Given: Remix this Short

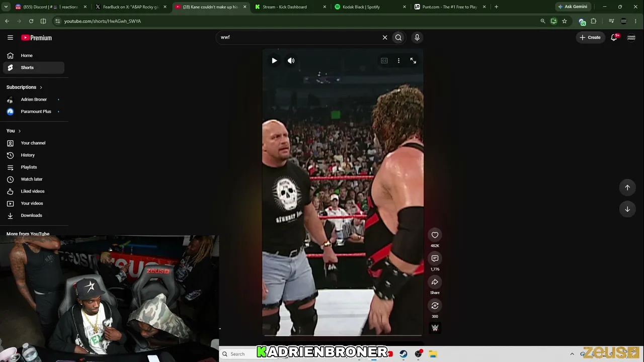Looking at the screenshot, I should 435,306.
